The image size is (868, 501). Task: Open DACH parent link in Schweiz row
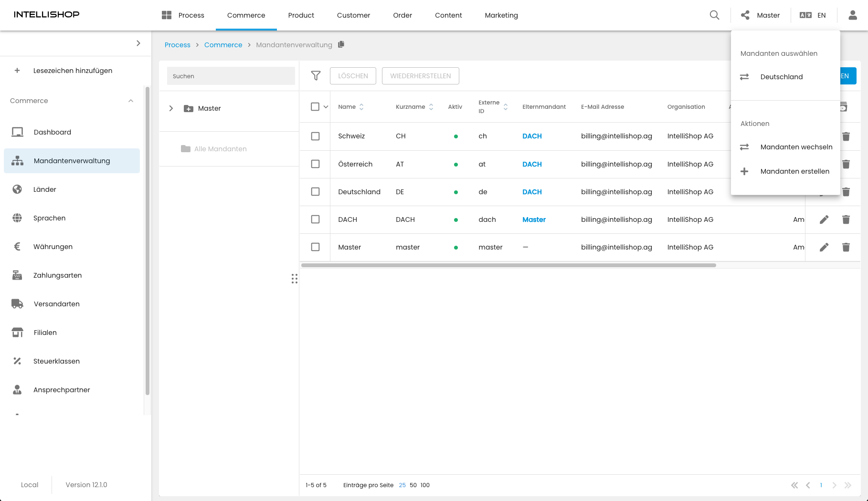(x=532, y=136)
